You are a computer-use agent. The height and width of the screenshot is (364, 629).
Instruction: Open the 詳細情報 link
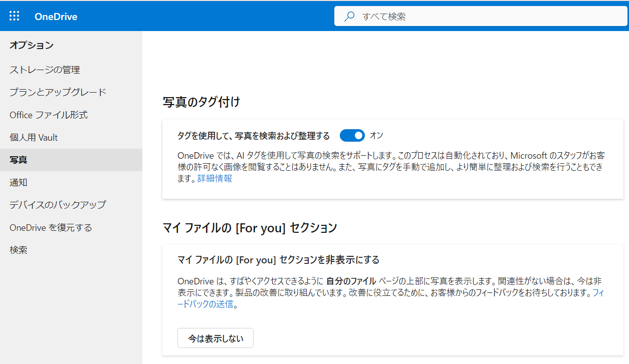215,179
